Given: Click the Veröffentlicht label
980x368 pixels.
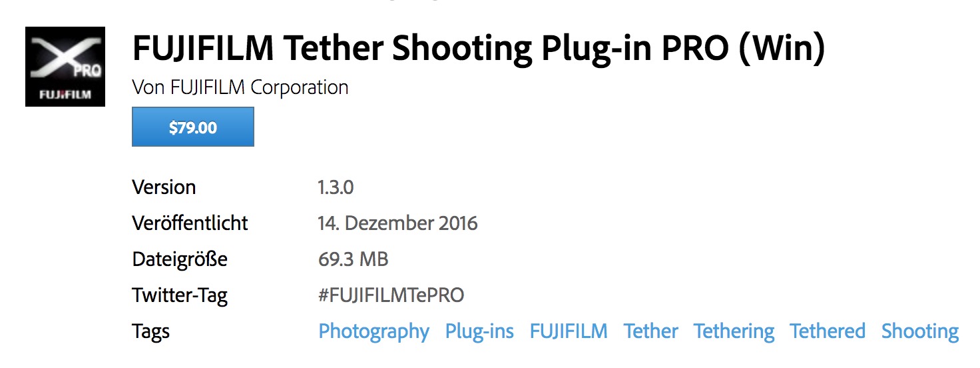Looking at the screenshot, I should [x=190, y=223].
